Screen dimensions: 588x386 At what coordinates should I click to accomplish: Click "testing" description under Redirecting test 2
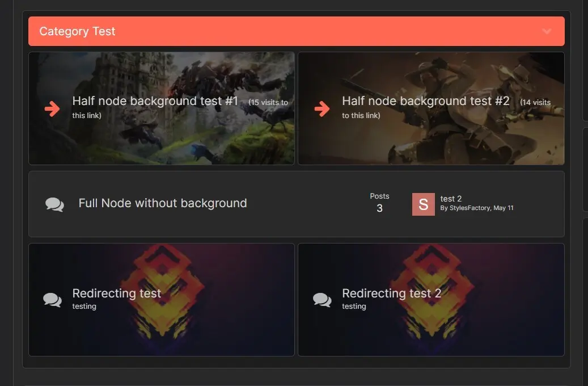[x=354, y=307]
